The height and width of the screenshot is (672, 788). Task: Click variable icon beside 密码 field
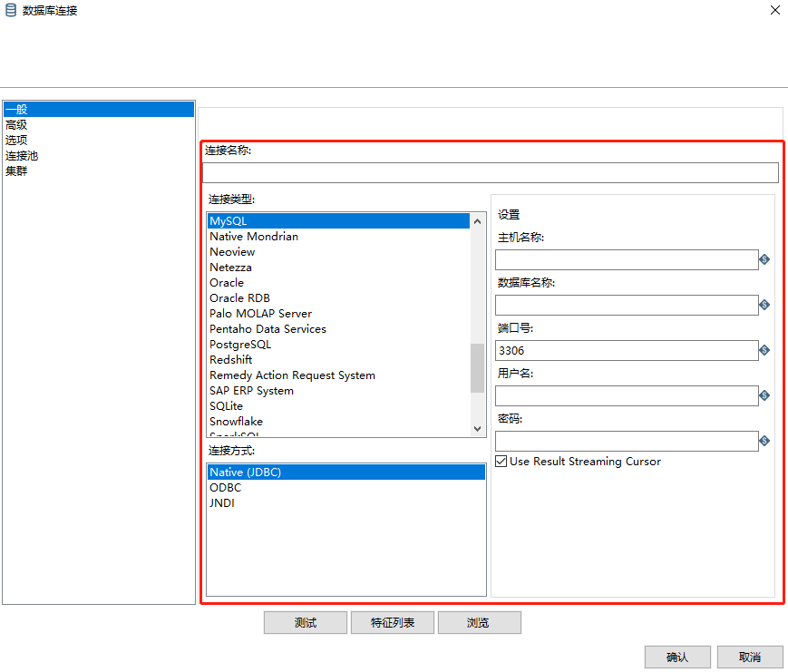764,441
